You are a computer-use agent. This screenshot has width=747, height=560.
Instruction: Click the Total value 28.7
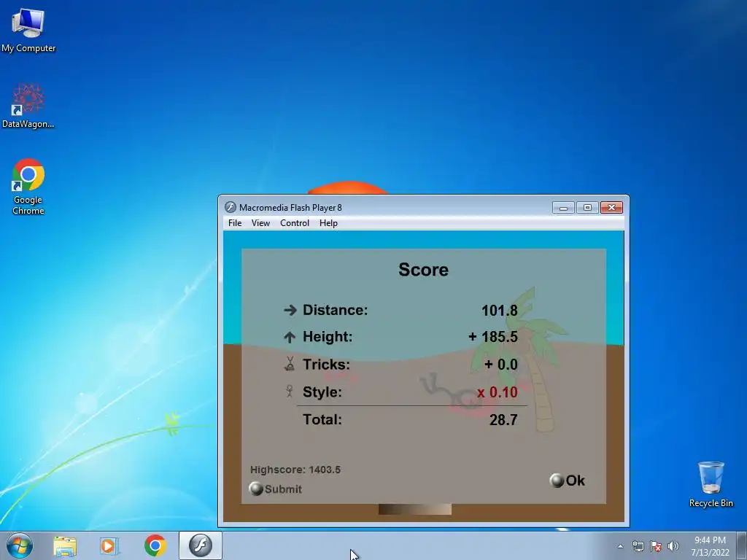(503, 420)
